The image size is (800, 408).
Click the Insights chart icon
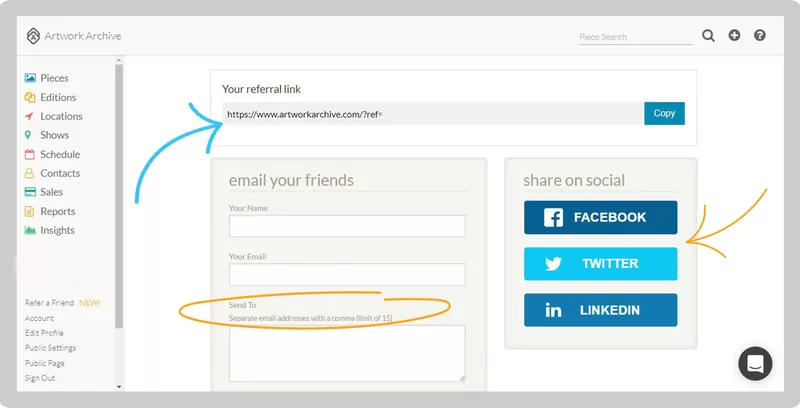[30, 231]
